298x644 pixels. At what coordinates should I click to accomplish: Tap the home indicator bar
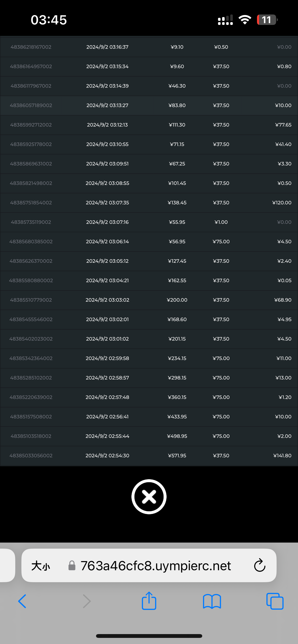(149, 636)
